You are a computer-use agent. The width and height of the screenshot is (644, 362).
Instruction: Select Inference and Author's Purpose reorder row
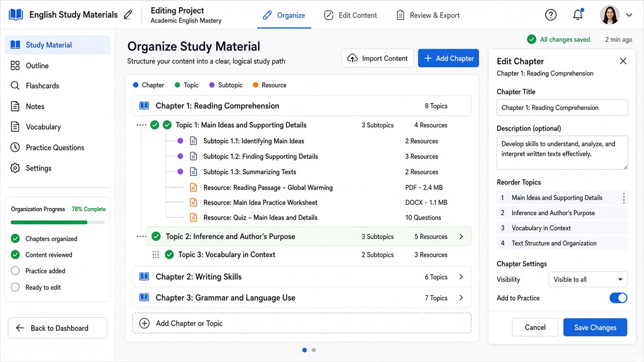point(562,213)
